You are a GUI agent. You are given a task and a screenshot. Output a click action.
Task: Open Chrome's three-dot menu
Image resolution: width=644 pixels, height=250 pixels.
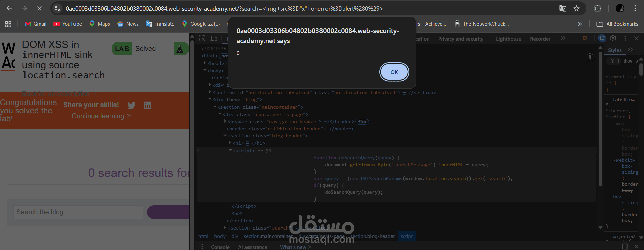[635, 8]
